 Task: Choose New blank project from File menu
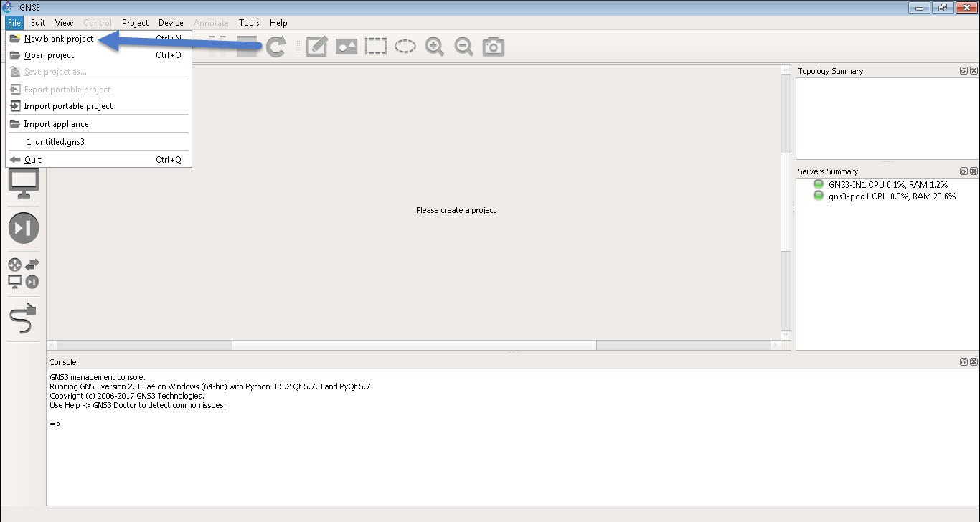pyautogui.click(x=98, y=39)
